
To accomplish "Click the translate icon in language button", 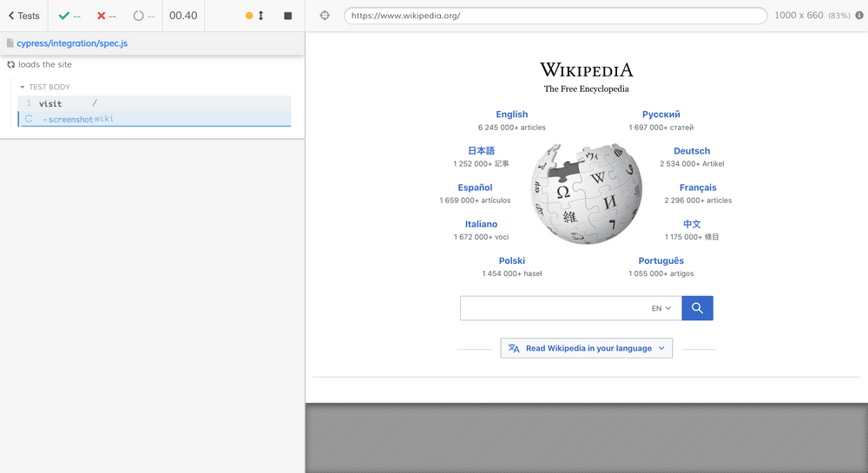I will (x=514, y=348).
